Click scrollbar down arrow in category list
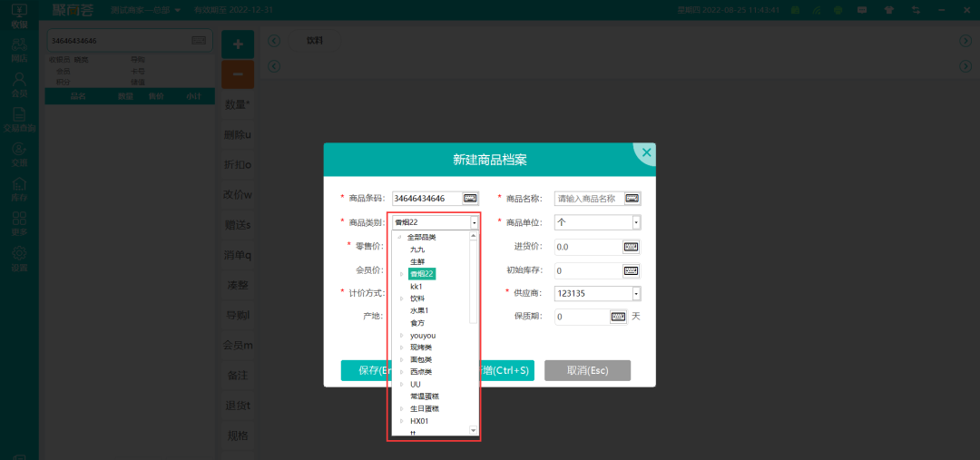Viewport: 980px width, 460px height. [x=473, y=429]
